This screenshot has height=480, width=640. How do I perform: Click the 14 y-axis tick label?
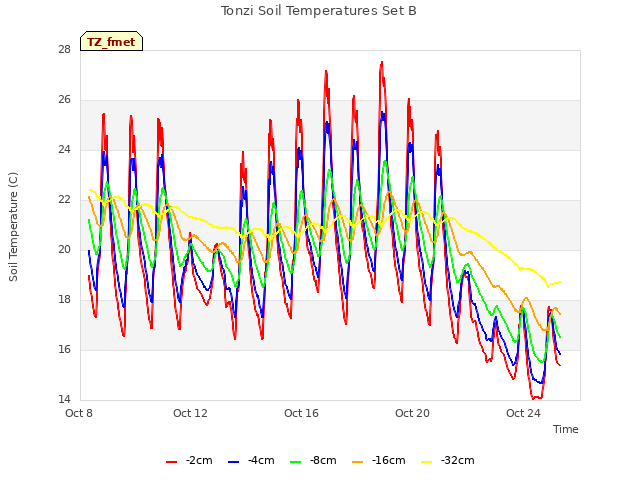click(65, 400)
